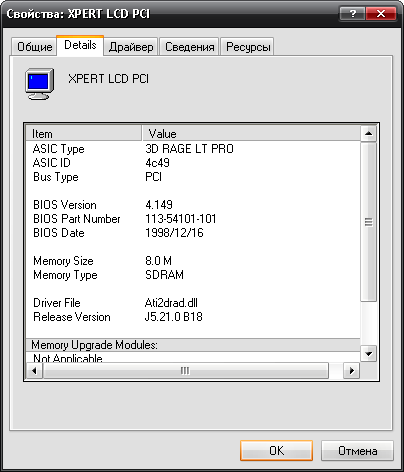Image resolution: width=404 pixels, height=472 pixels.
Task: Click the value J5.21.0 B18
Action: 173,317
